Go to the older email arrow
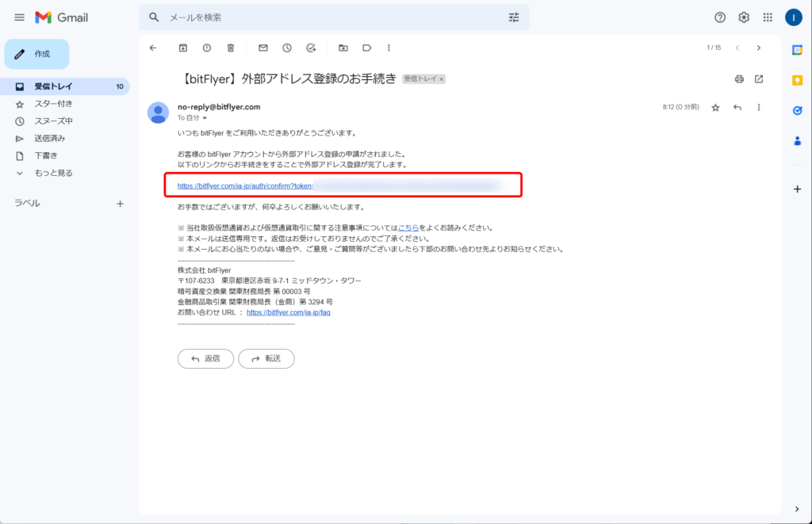This screenshot has height=524, width=812. tap(759, 48)
